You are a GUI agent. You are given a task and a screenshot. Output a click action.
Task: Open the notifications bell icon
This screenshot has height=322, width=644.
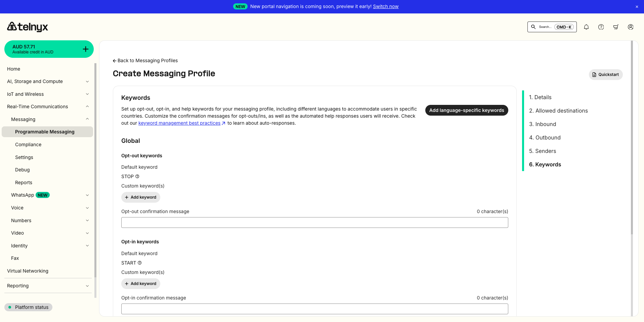point(586,27)
